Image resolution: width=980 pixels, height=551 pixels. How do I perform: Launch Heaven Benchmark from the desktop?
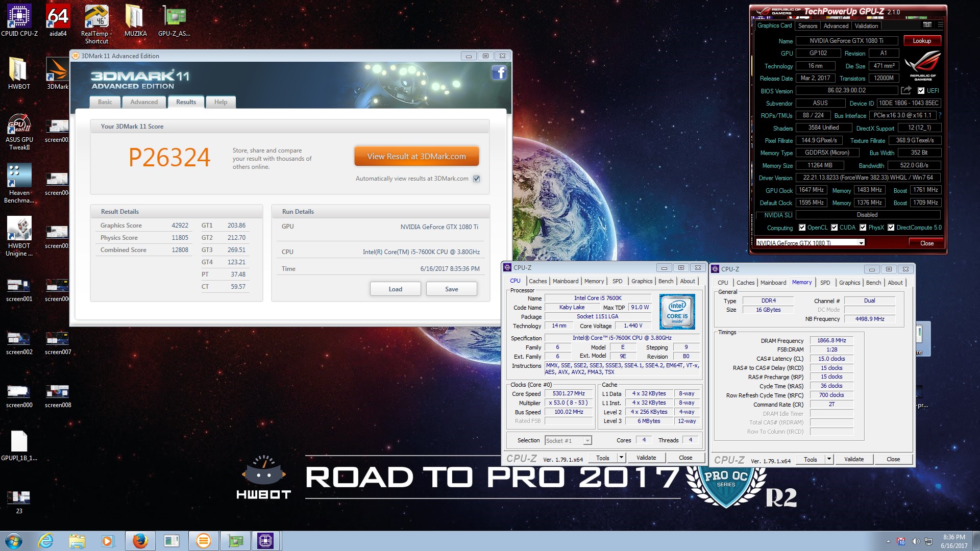point(19,184)
